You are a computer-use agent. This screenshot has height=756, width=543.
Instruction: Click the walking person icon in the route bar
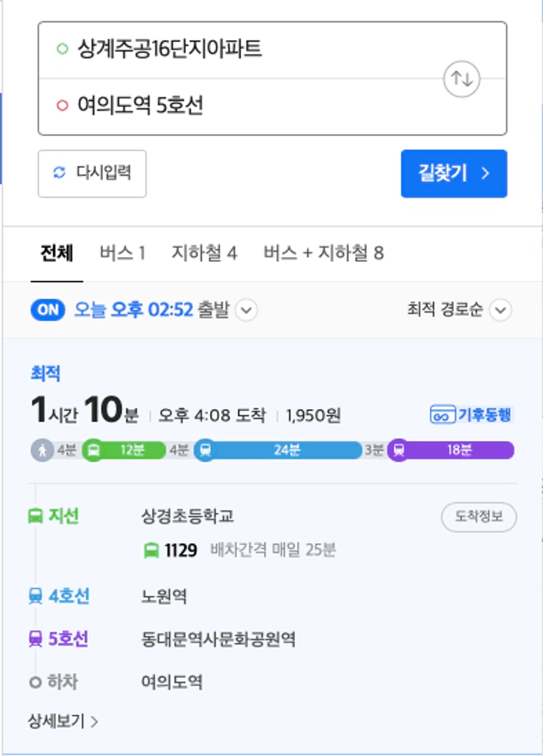pos(43,451)
